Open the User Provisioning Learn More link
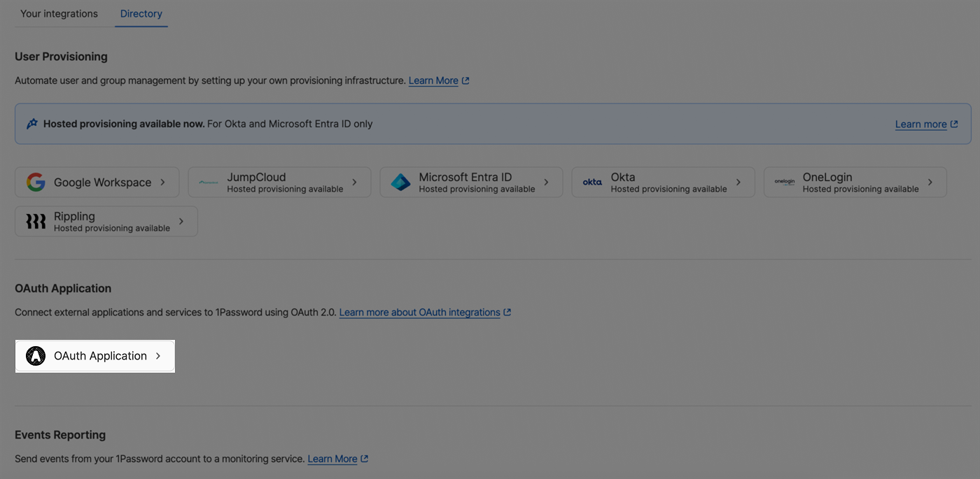The image size is (980, 479). [433, 80]
